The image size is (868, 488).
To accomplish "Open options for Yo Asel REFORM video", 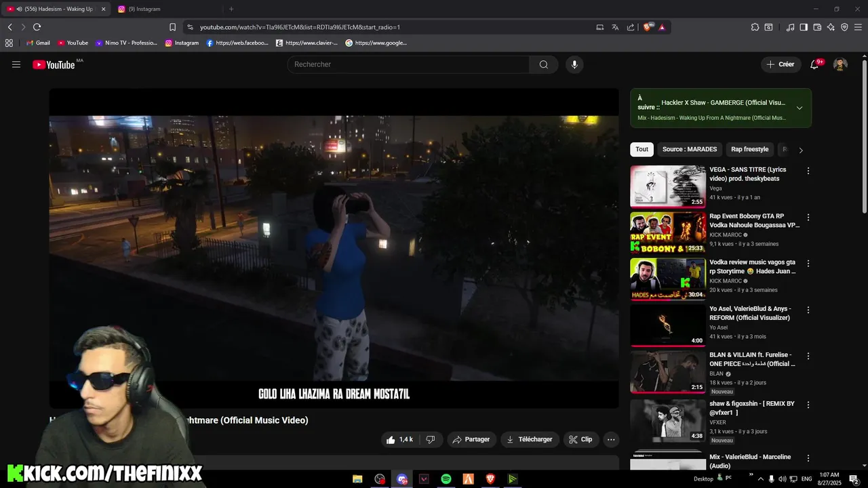I will (x=808, y=310).
